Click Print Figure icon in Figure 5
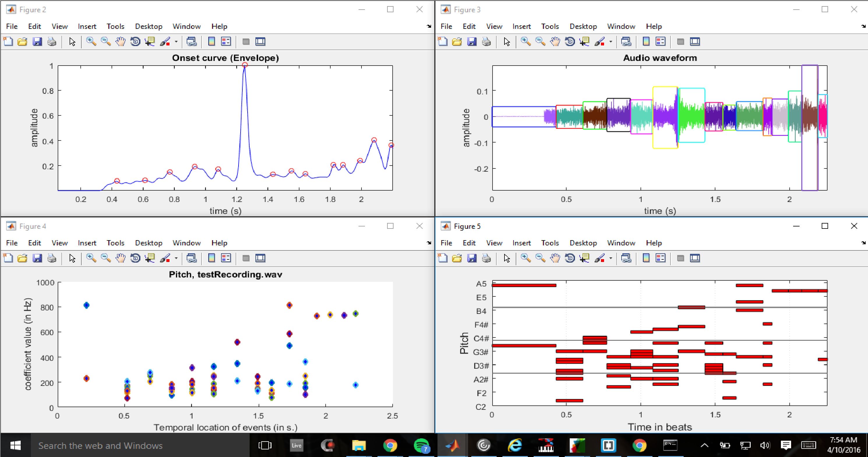The height and width of the screenshot is (457, 868). [486, 258]
